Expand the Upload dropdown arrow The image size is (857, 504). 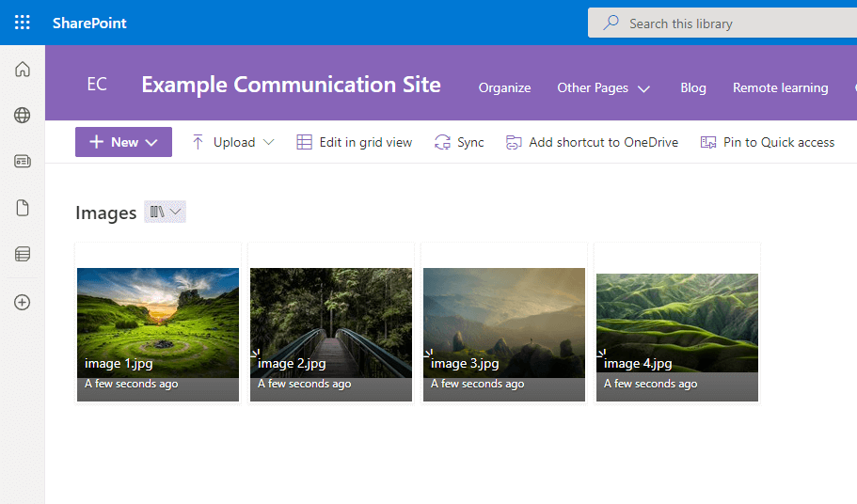click(268, 143)
